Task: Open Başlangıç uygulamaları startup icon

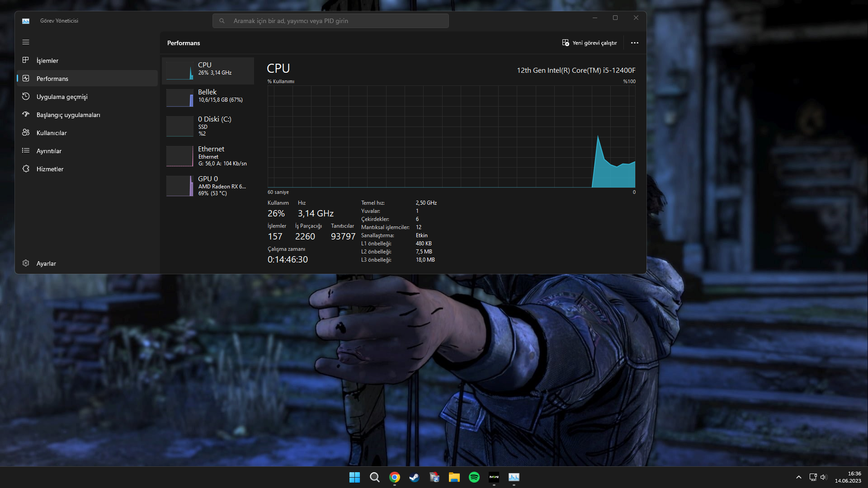Action: coord(26,114)
